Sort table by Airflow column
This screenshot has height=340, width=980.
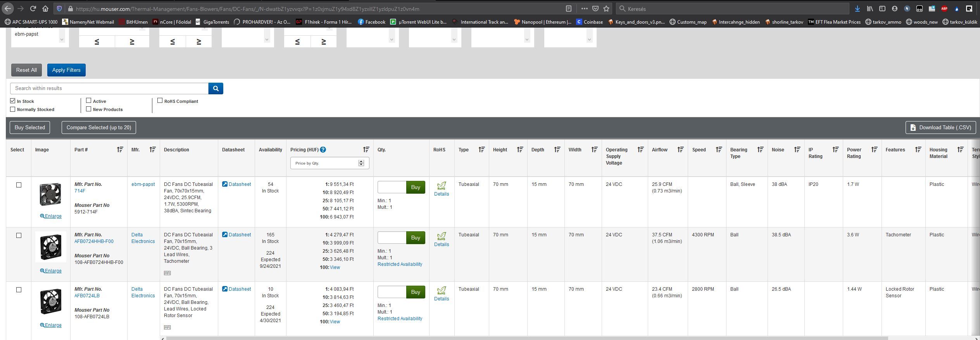tap(680, 149)
